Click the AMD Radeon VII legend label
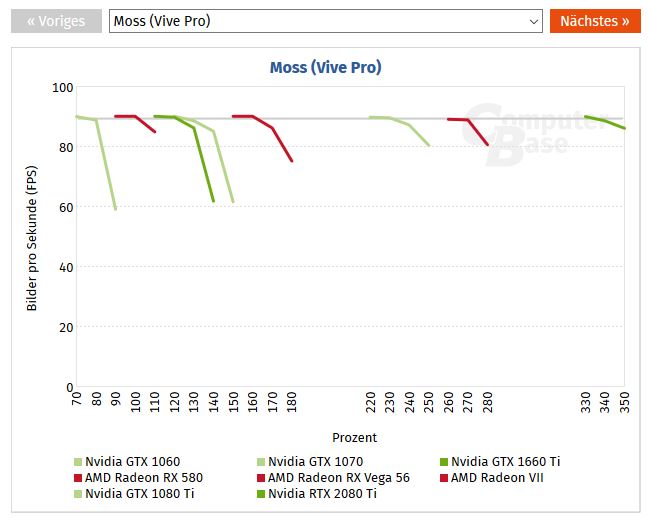 (497, 478)
